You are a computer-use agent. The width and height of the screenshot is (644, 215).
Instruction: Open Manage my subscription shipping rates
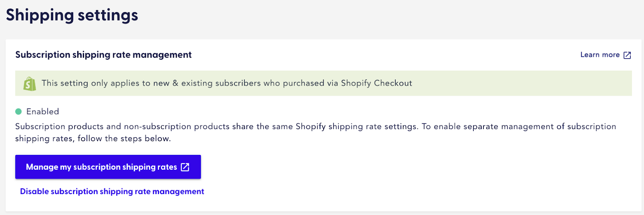[108, 167]
